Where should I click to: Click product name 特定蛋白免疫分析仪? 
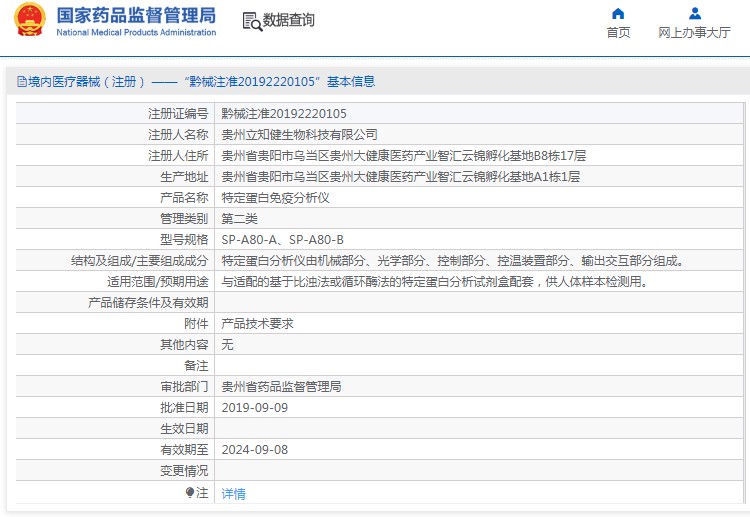[x=275, y=198]
